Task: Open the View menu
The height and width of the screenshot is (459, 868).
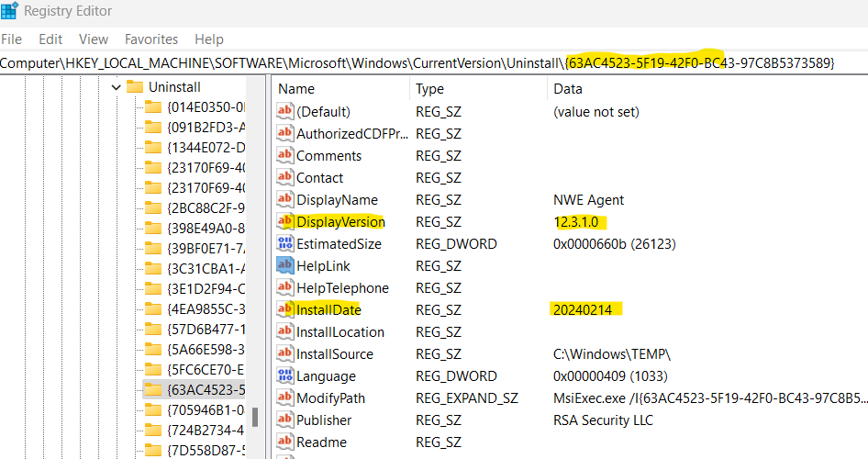Action: [x=94, y=39]
